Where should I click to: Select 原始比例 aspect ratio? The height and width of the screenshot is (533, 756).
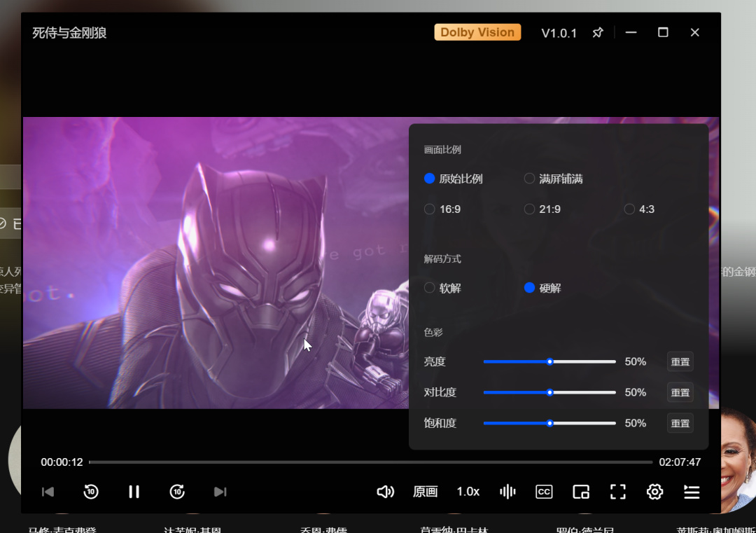(x=453, y=179)
